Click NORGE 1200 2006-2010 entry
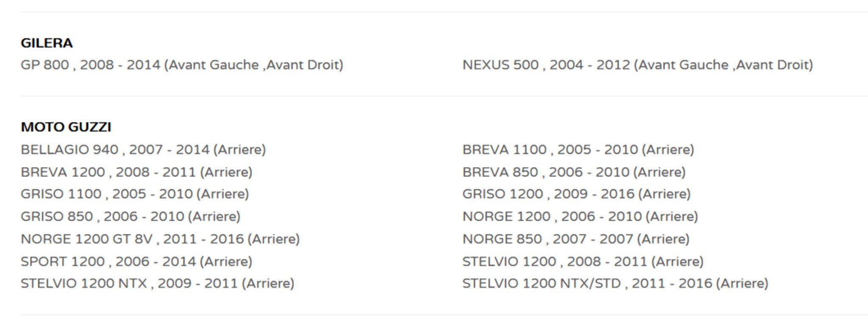This screenshot has width=868, height=330. click(x=580, y=216)
